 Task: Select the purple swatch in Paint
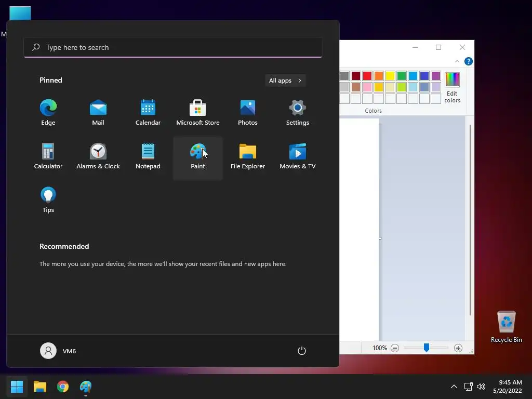tap(436, 76)
